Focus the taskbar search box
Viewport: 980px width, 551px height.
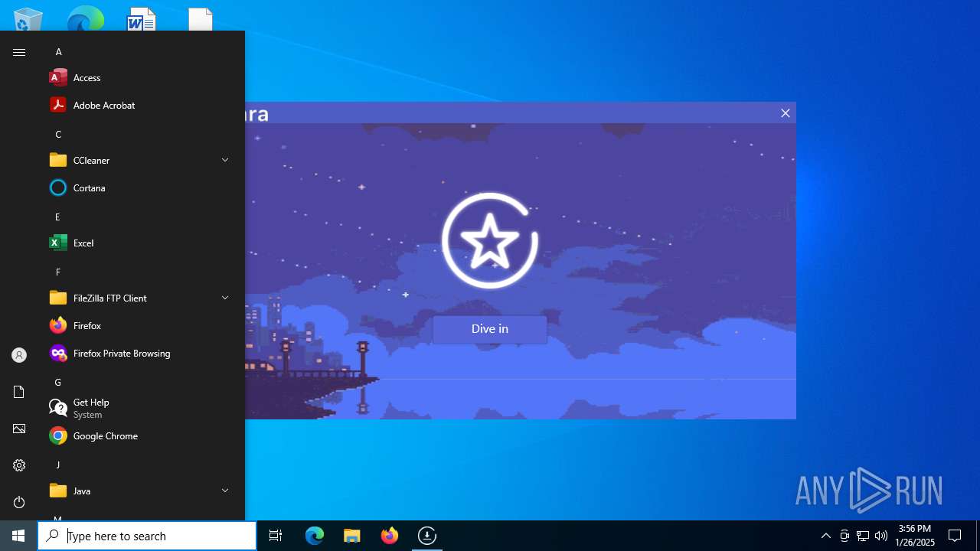pyautogui.click(x=147, y=536)
